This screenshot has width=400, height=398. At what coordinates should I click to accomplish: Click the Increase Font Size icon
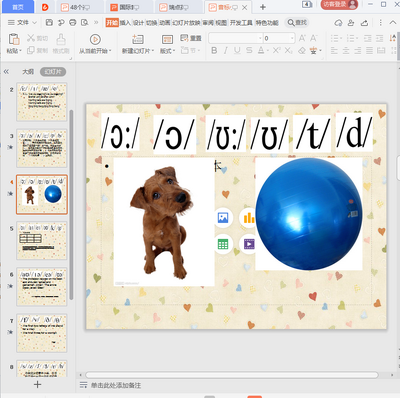pyautogui.click(x=302, y=38)
